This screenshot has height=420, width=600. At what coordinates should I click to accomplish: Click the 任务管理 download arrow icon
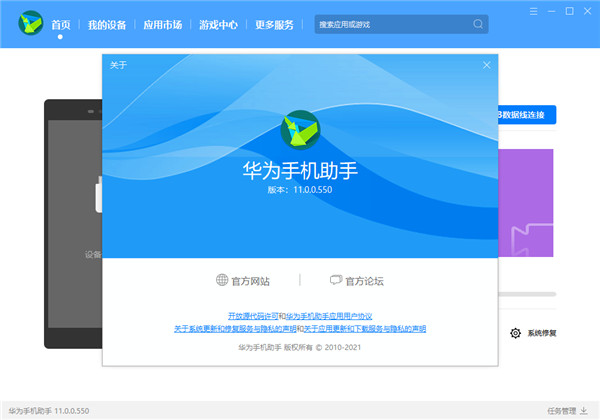click(x=584, y=410)
